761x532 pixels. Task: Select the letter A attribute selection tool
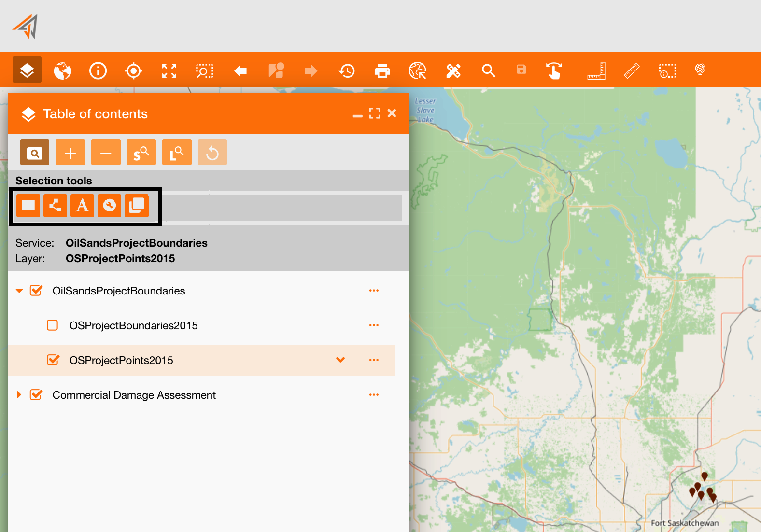pos(83,206)
